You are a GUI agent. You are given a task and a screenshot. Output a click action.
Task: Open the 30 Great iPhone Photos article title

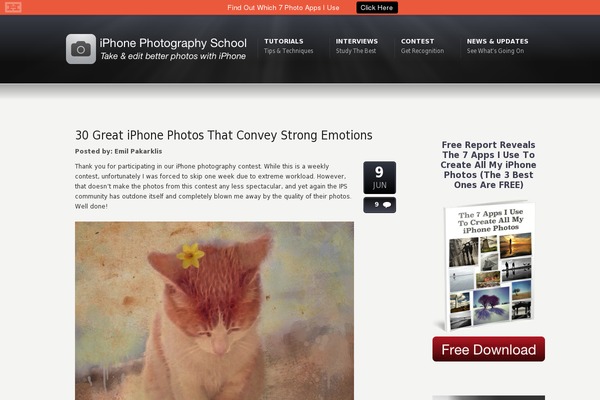223,135
